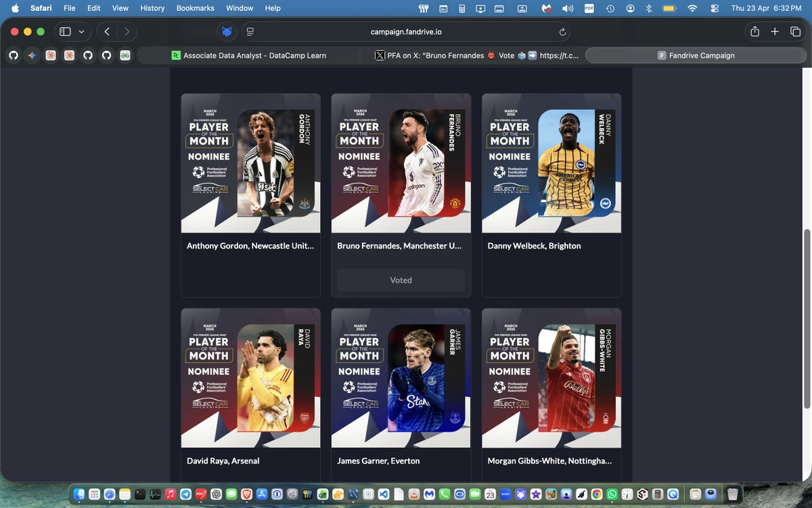Open the Window menu
Screen dimensions: 812x508
click(240, 8)
